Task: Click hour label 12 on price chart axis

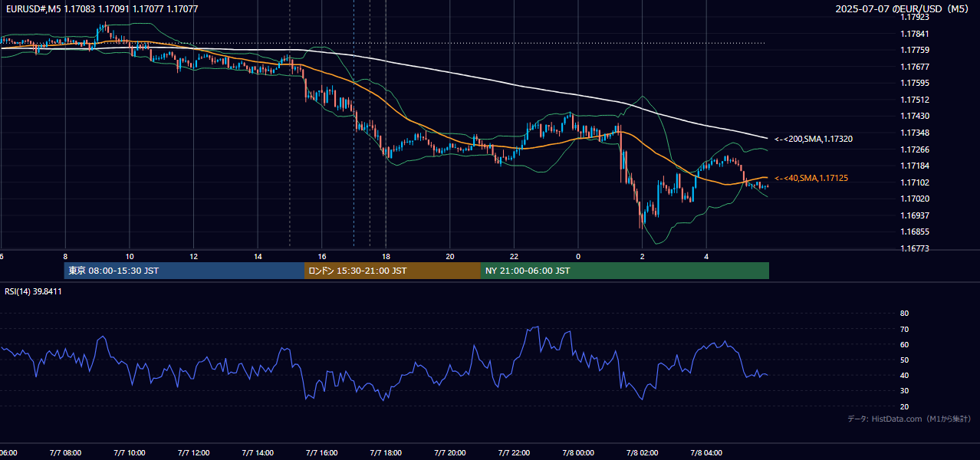Action: pos(193,256)
